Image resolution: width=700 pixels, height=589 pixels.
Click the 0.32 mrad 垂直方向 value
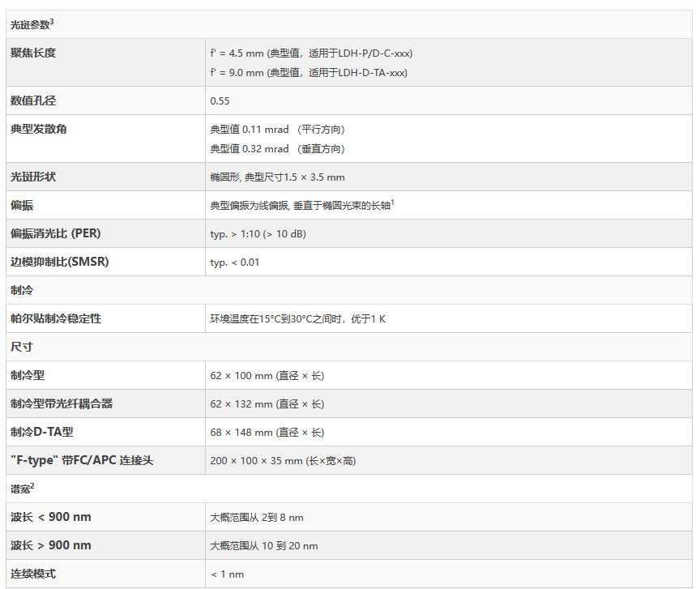277,149
